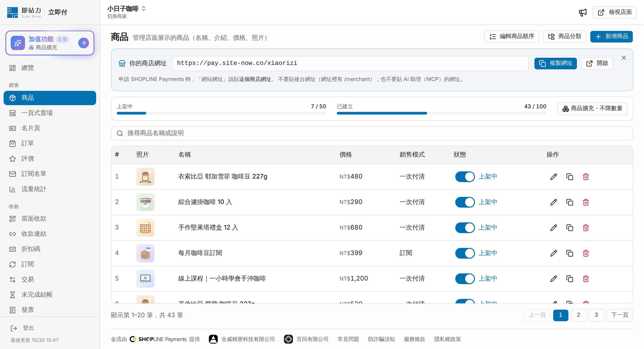Toggle 上架中 switch for 衣索比亞 耶加雪菲
644x349 pixels.
[465, 177]
